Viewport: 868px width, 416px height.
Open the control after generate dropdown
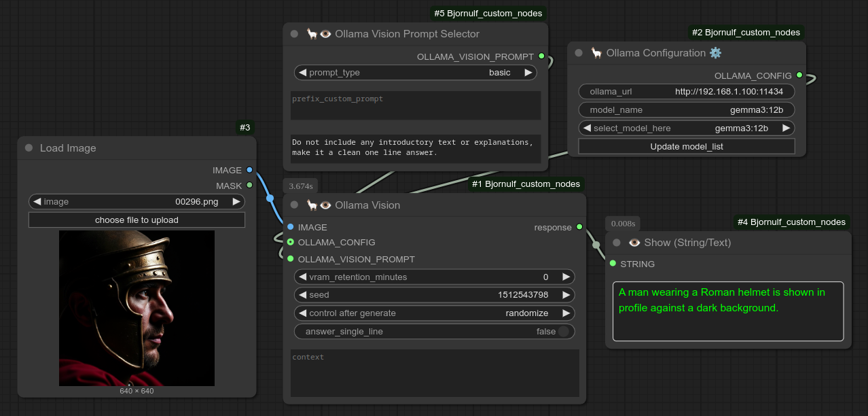pos(435,313)
